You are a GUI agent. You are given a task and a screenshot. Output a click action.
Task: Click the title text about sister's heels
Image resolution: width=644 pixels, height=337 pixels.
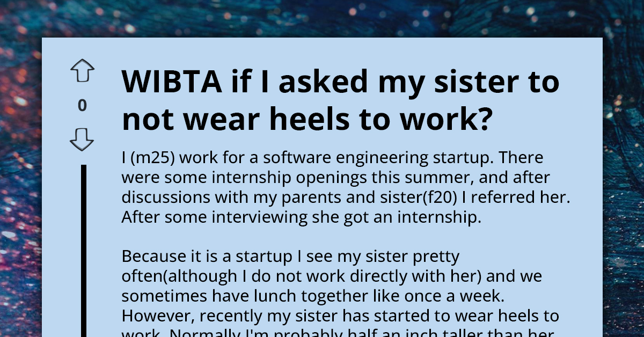click(341, 99)
